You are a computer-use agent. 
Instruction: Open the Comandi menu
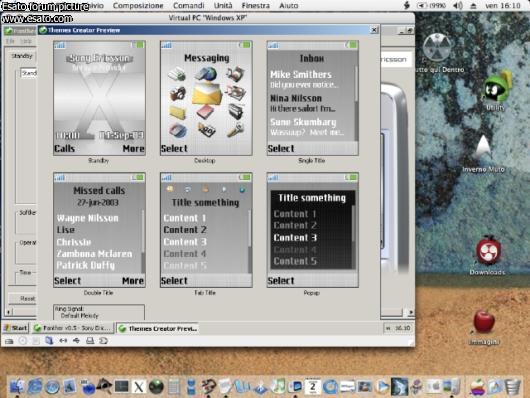click(x=189, y=5)
